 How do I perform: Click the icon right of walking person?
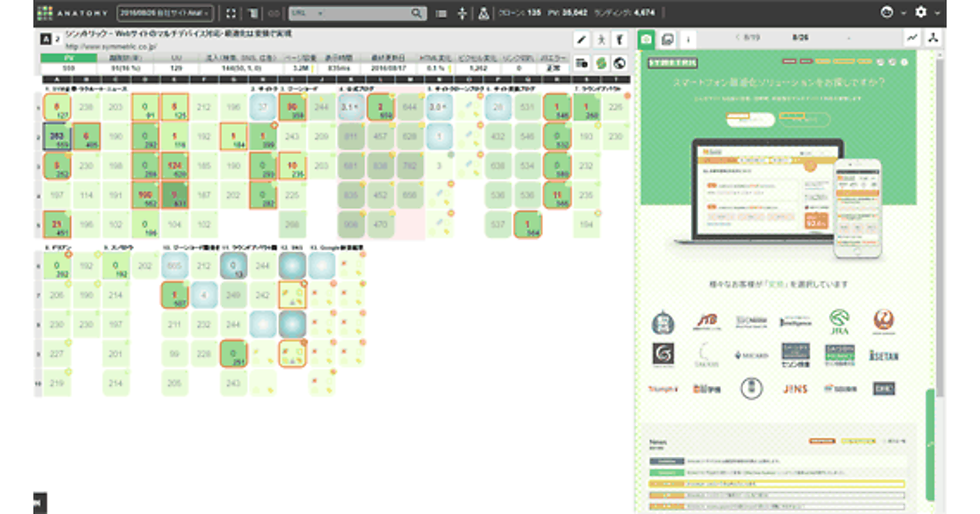tap(620, 38)
